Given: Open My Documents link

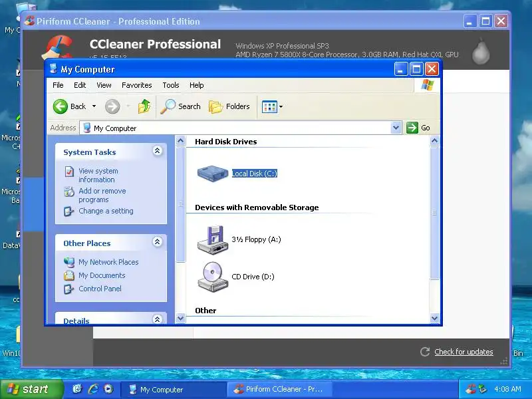Looking at the screenshot, I should tap(102, 275).
